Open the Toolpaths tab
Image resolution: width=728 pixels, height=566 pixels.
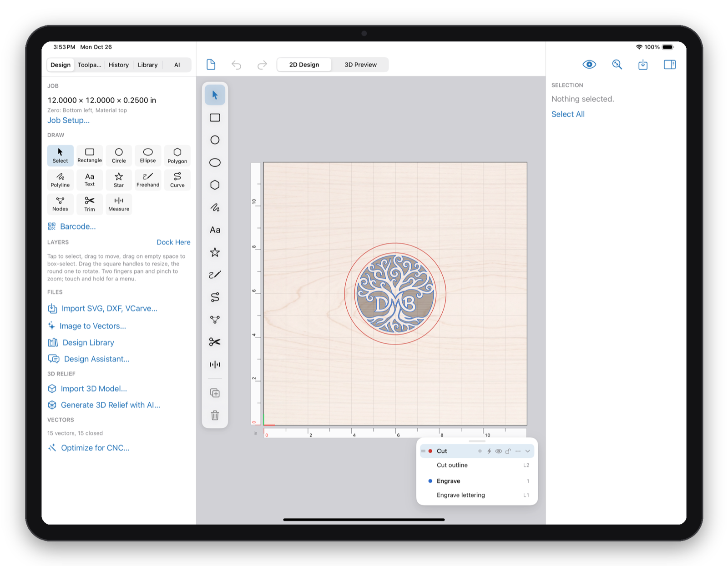pos(90,65)
